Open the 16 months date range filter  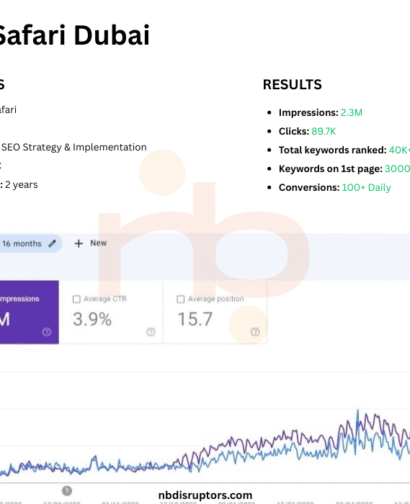click(x=30, y=244)
